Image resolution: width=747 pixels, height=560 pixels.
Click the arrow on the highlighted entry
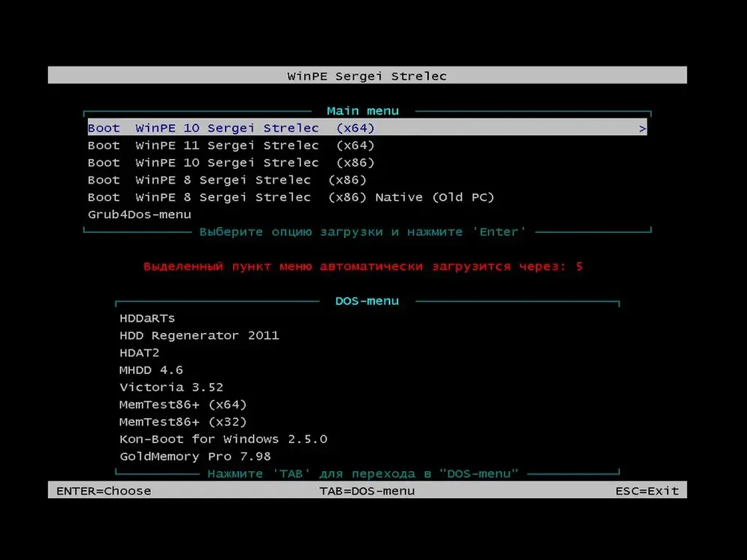click(642, 128)
